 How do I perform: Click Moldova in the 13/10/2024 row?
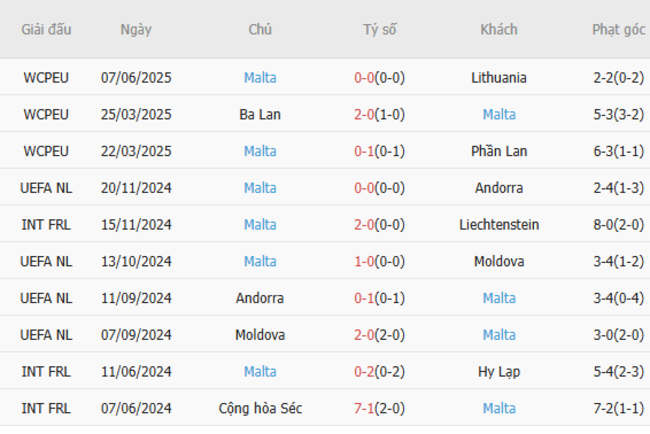pos(499,261)
